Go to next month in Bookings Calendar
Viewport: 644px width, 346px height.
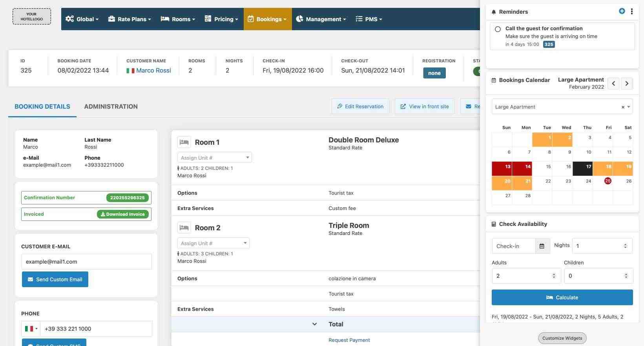pos(627,83)
